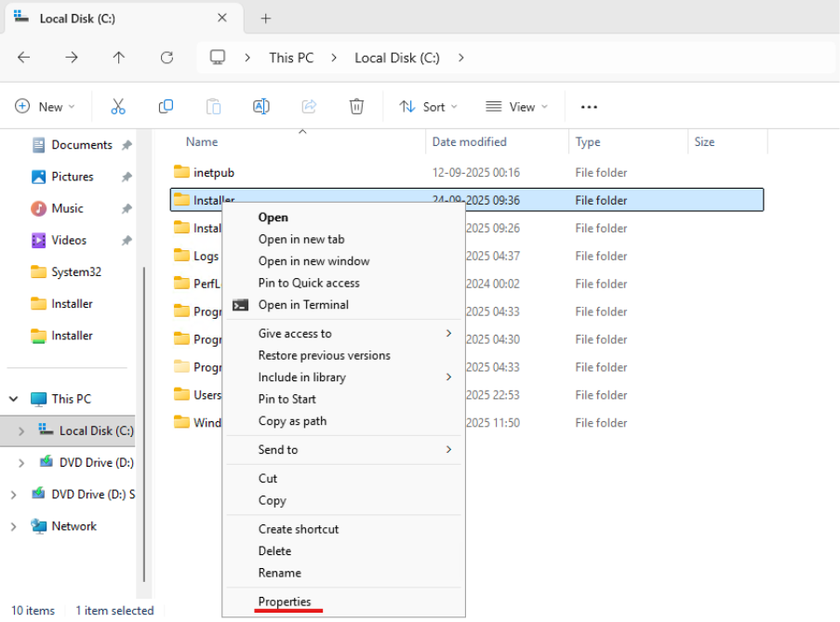Click the Back navigation arrow
The image size is (840, 622).
[25, 57]
